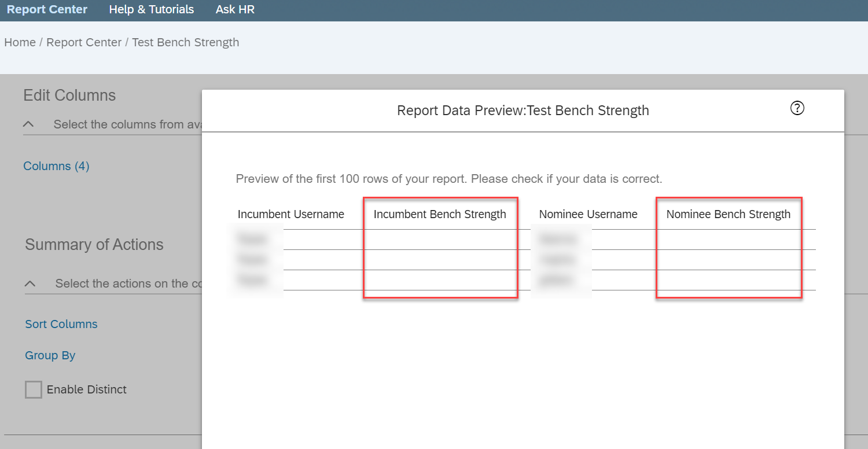
Task: Click the Summary of Actions heading
Action: click(x=94, y=245)
